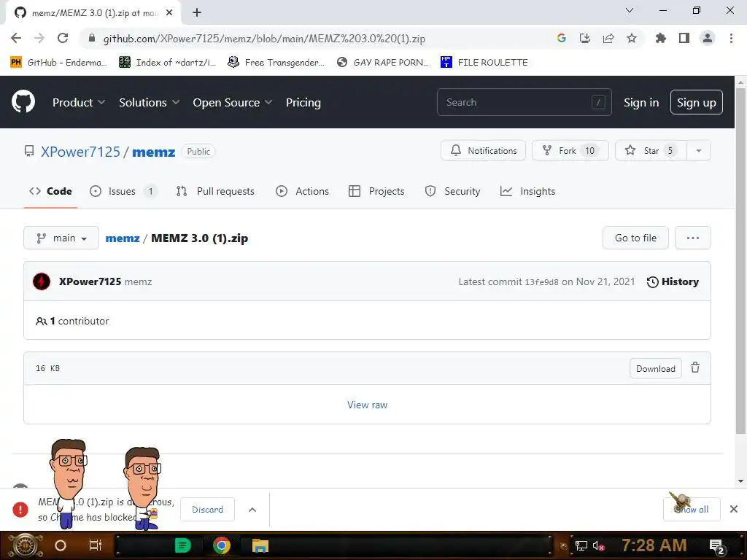Close the downloads bar with X
This screenshot has height=560, width=747.
click(x=734, y=509)
